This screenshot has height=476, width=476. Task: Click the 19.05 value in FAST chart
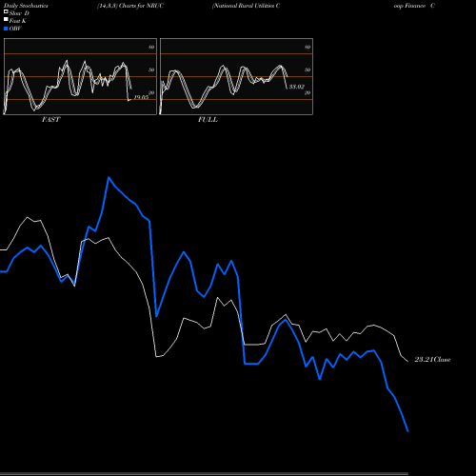point(141,97)
